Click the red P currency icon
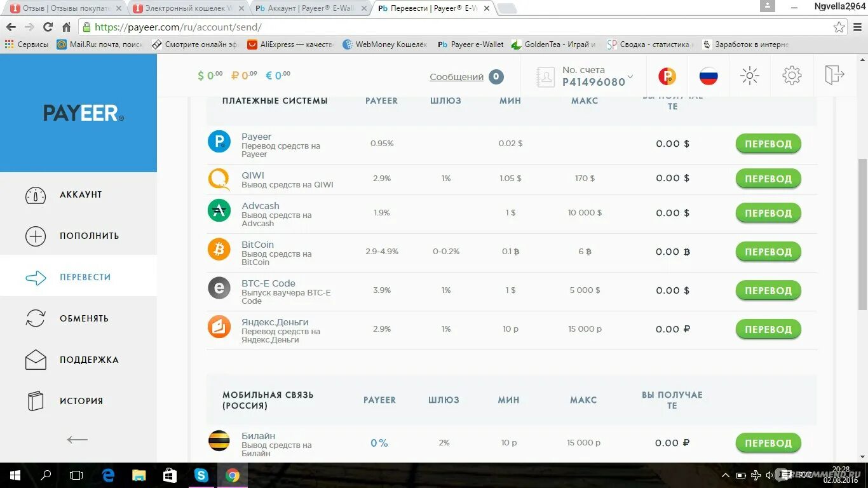The image size is (868, 488). point(667,76)
